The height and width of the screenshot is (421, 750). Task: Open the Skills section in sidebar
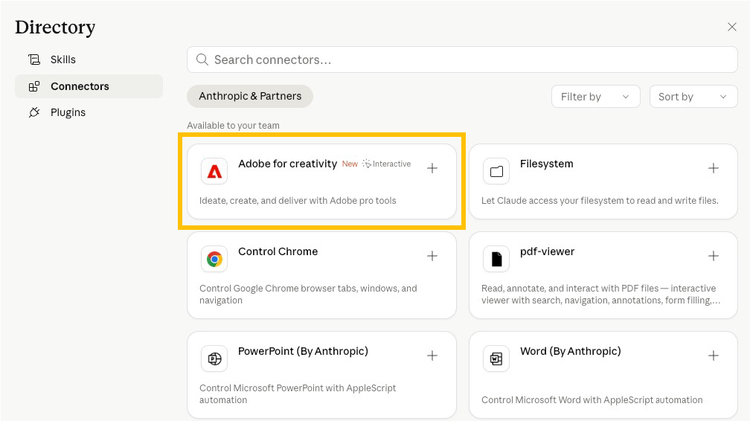click(62, 60)
